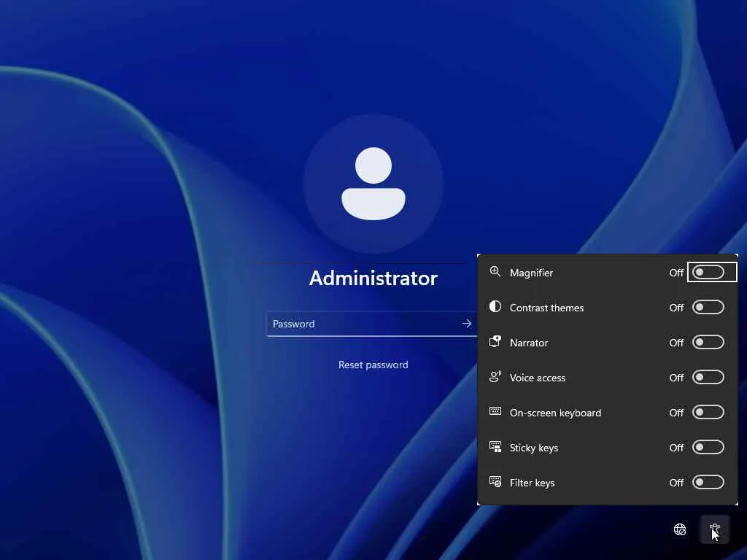Click the Off status beside Narrator
Image resolution: width=747 pixels, height=560 pixels.
click(x=676, y=343)
